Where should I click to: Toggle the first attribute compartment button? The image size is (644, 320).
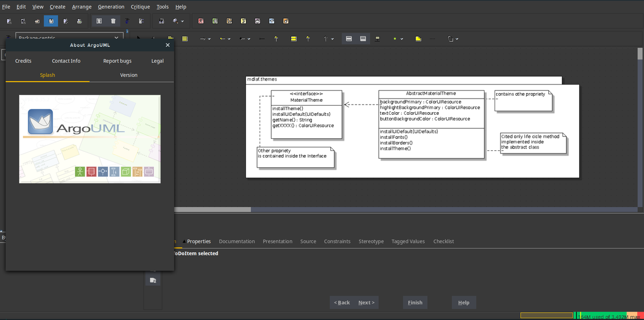click(349, 39)
